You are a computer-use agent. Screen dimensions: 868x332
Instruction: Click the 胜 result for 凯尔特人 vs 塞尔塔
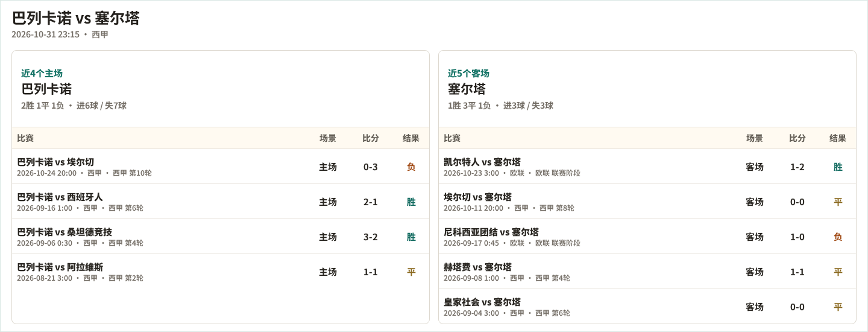coord(838,167)
